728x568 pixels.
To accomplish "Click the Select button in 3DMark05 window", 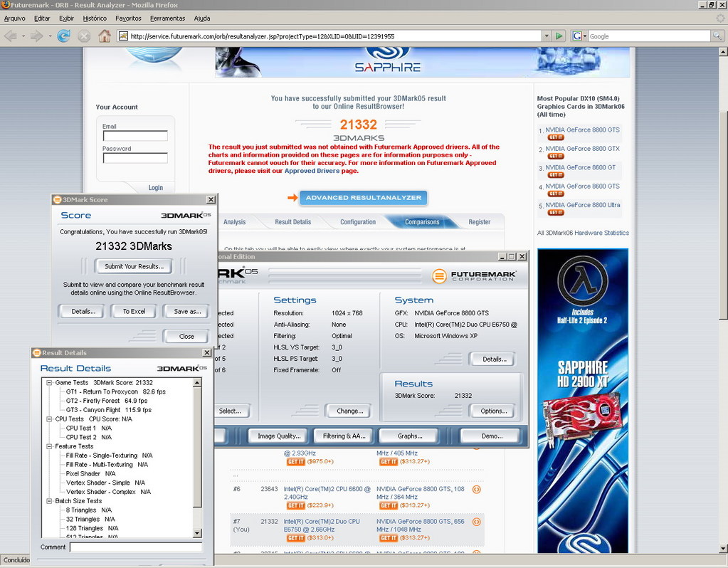I will tap(231, 411).
